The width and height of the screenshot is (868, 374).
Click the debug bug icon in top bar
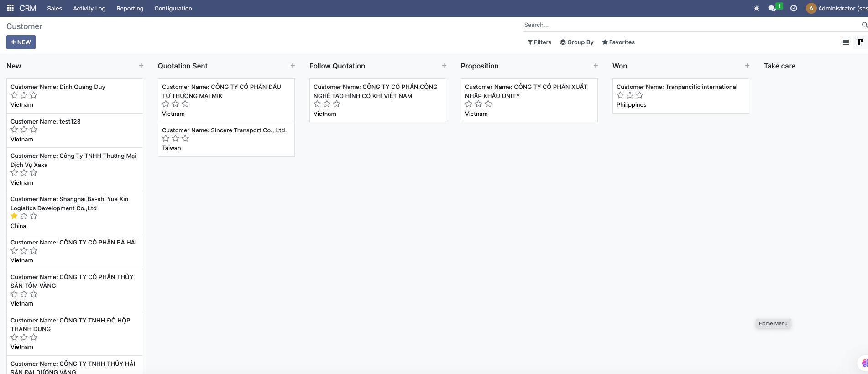[757, 8]
